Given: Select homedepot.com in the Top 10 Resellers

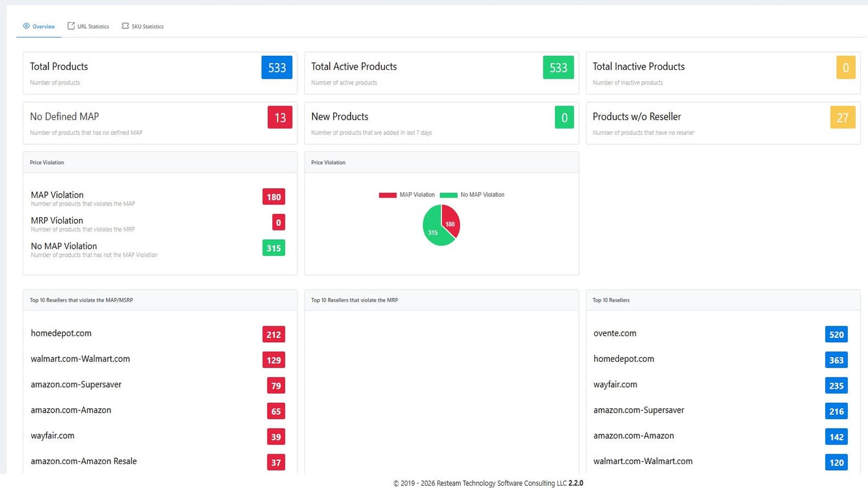Looking at the screenshot, I should coord(624,358).
